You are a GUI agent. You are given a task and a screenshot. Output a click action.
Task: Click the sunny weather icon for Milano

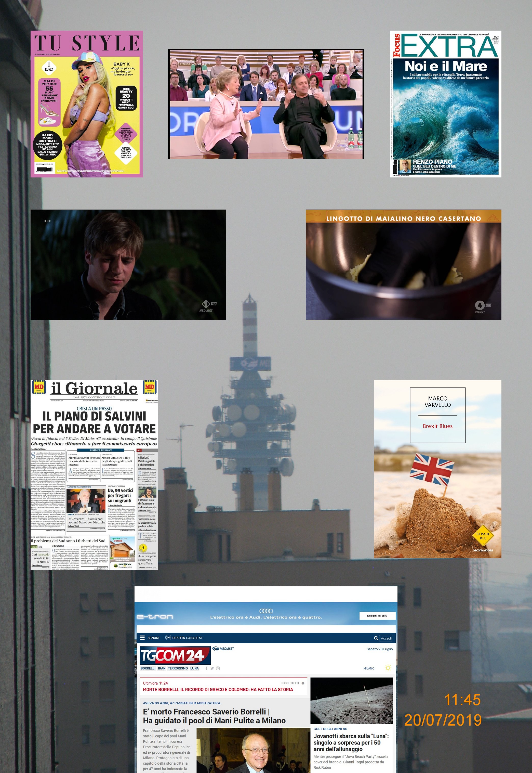388,668
